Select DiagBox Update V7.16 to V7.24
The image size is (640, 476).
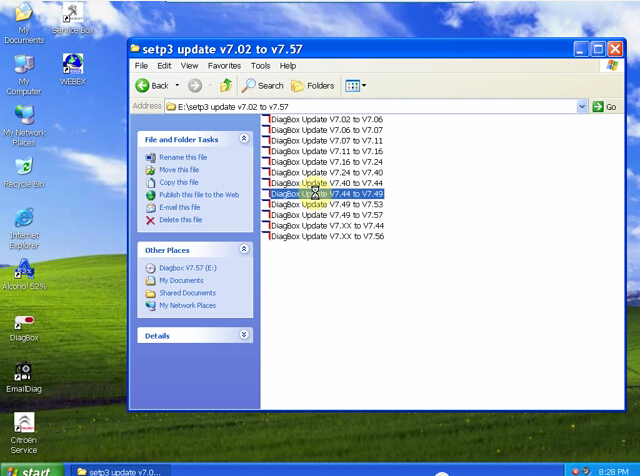pyautogui.click(x=322, y=162)
